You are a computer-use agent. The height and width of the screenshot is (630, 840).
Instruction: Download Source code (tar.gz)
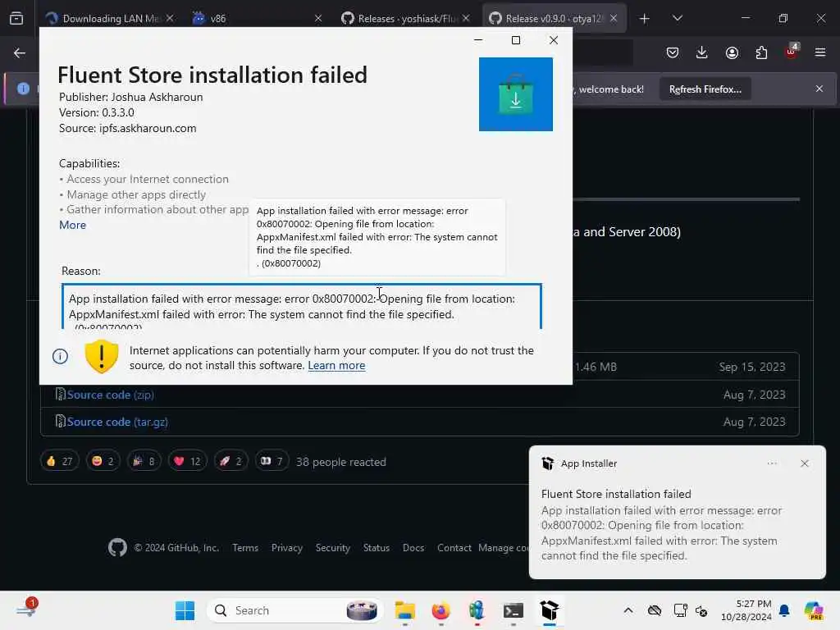click(117, 422)
